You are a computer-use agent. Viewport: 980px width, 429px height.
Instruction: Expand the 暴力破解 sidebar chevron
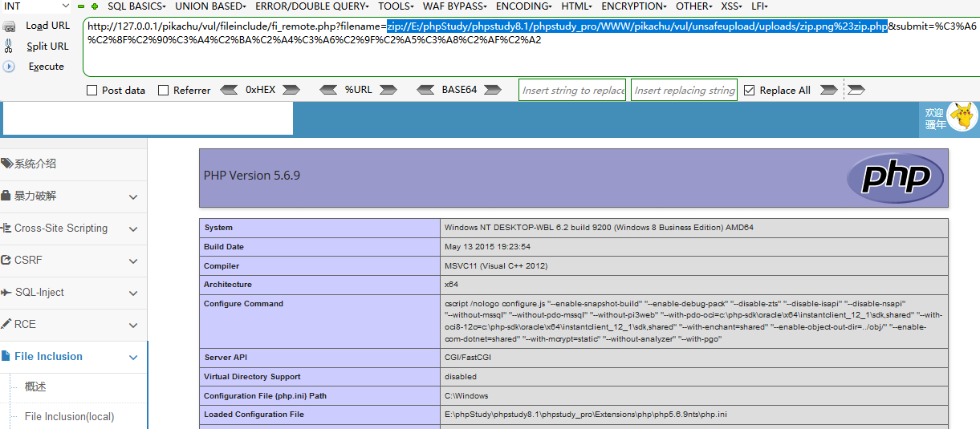tap(133, 196)
